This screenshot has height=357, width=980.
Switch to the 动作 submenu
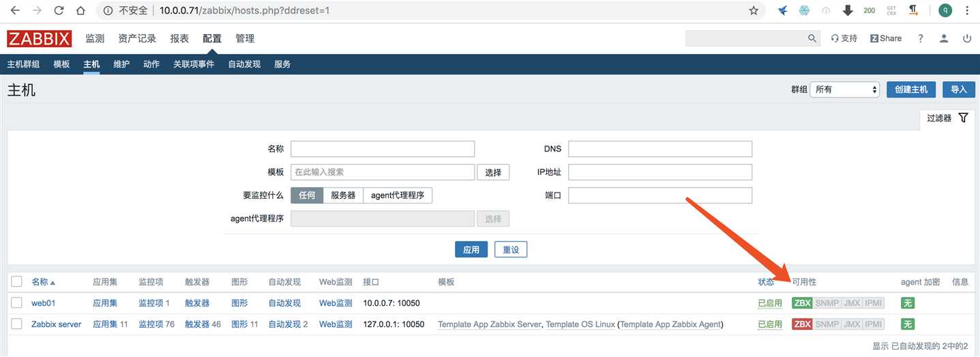tap(151, 64)
